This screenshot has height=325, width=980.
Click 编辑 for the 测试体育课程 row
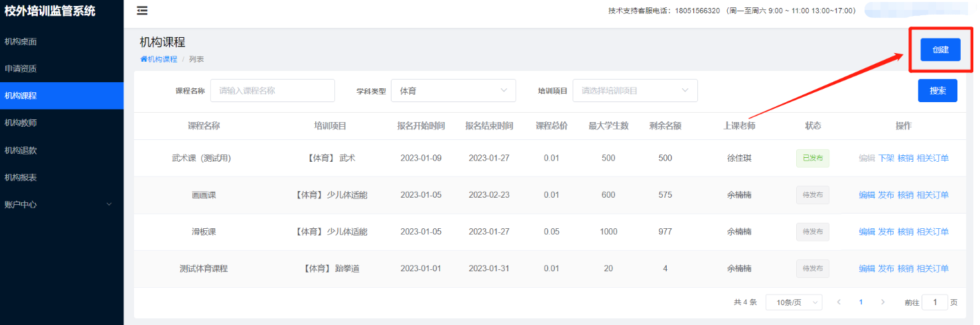click(x=867, y=269)
